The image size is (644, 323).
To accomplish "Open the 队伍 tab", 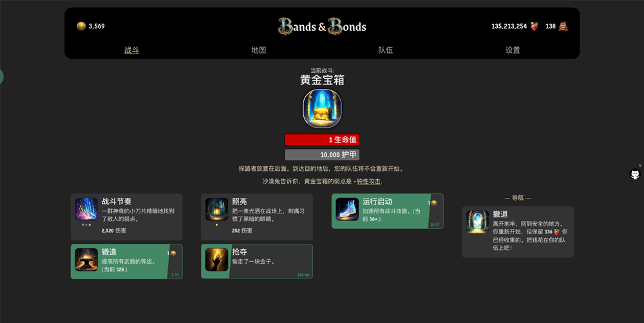I will [386, 50].
